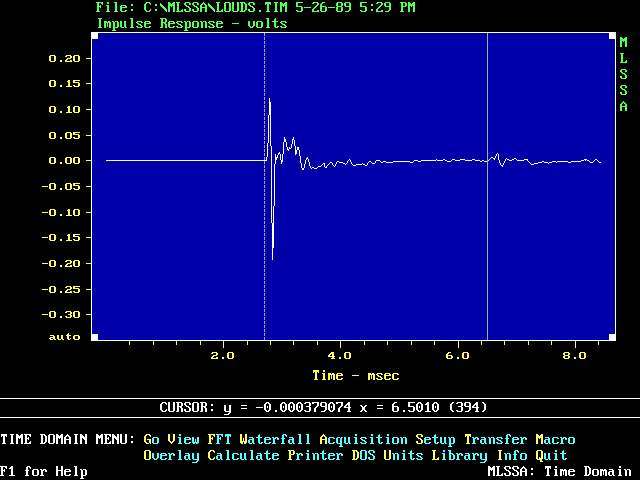
Task: Click the cursor y value -0.000379074
Action: click(303, 407)
